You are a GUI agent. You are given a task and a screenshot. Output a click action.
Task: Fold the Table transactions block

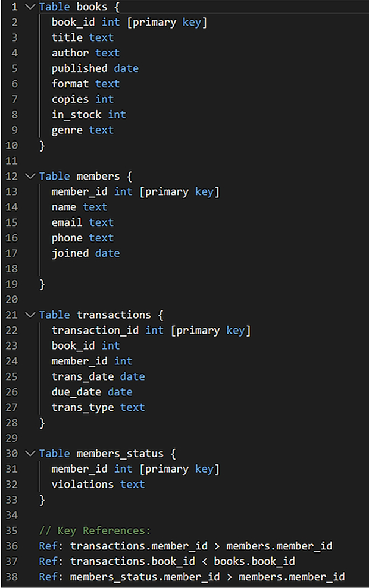[30, 315]
